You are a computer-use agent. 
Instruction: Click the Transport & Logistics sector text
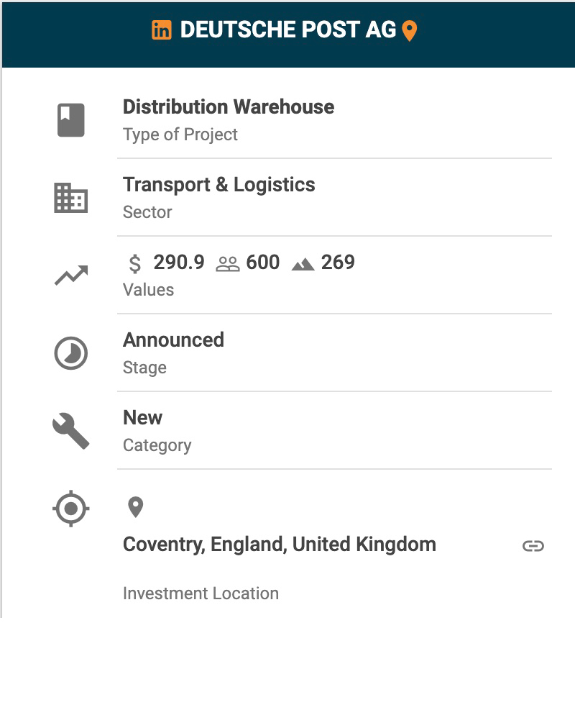(219, 185)
